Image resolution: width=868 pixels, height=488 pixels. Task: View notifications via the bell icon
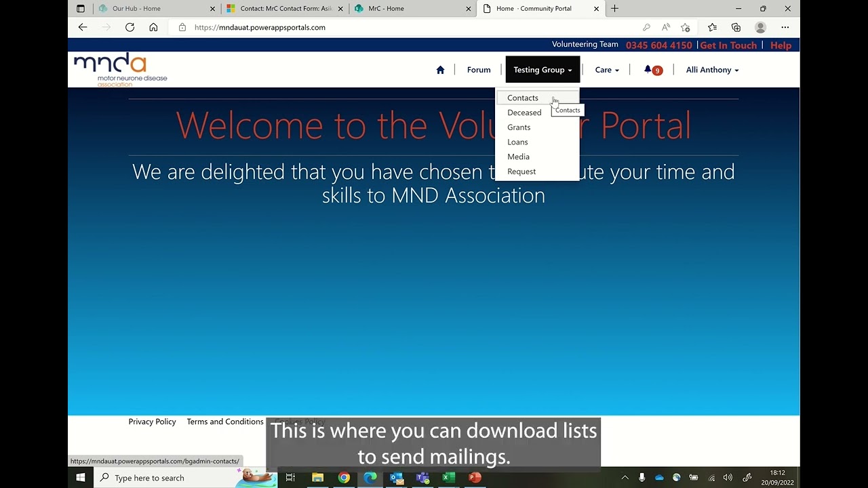click(x=652, y=70)
